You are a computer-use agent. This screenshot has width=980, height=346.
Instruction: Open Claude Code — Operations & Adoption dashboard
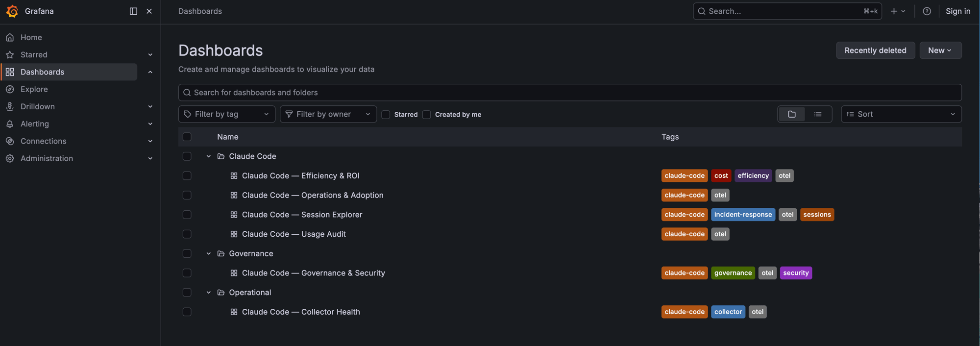point(313,195)
